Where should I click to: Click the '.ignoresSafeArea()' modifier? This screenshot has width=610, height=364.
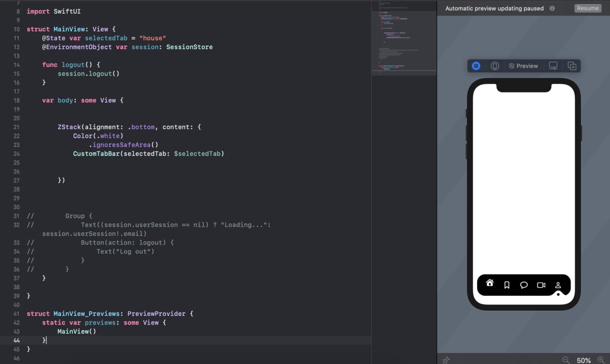123,145
